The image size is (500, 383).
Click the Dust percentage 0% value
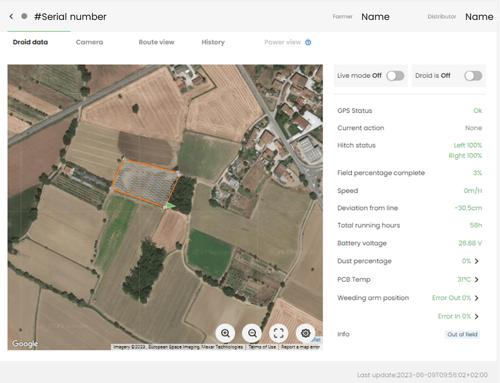[466, 261]
